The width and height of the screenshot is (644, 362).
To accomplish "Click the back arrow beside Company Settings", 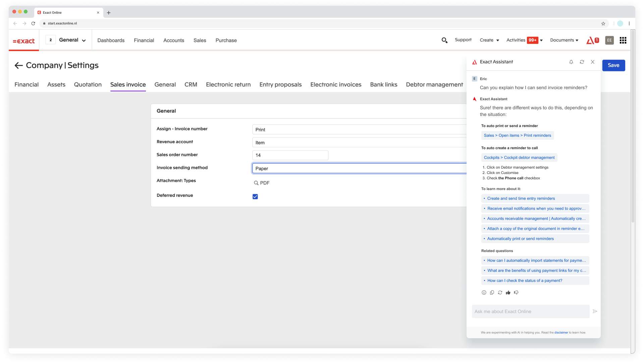I will [x=19, y=65].
